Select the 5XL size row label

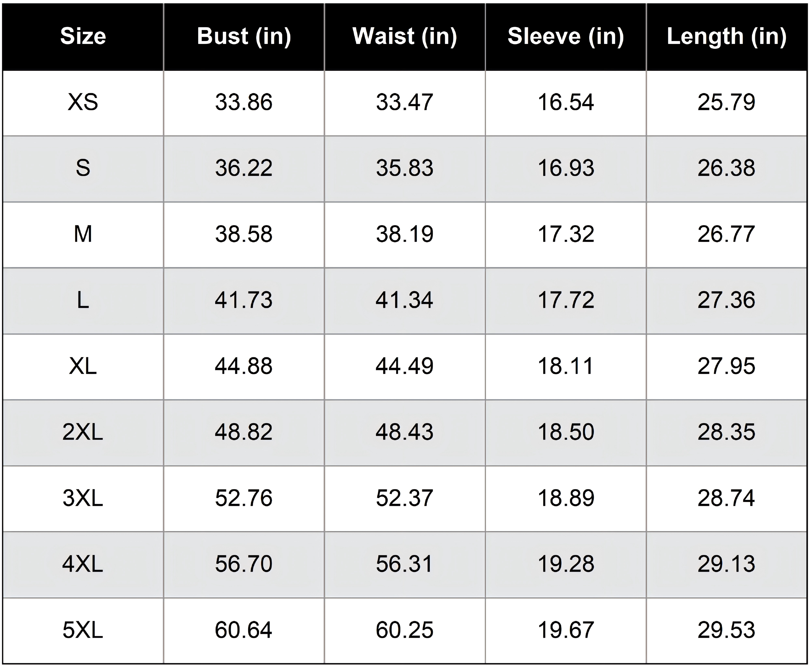coord(83,631)
